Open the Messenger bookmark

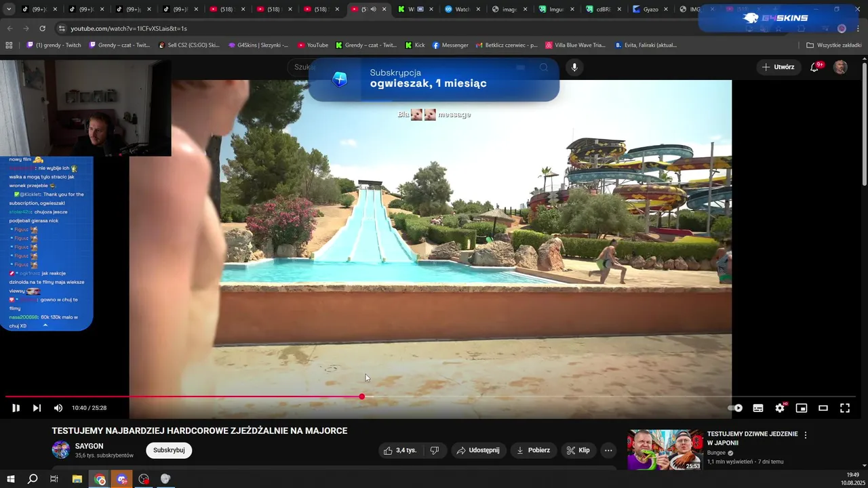(x=450, y=45)
